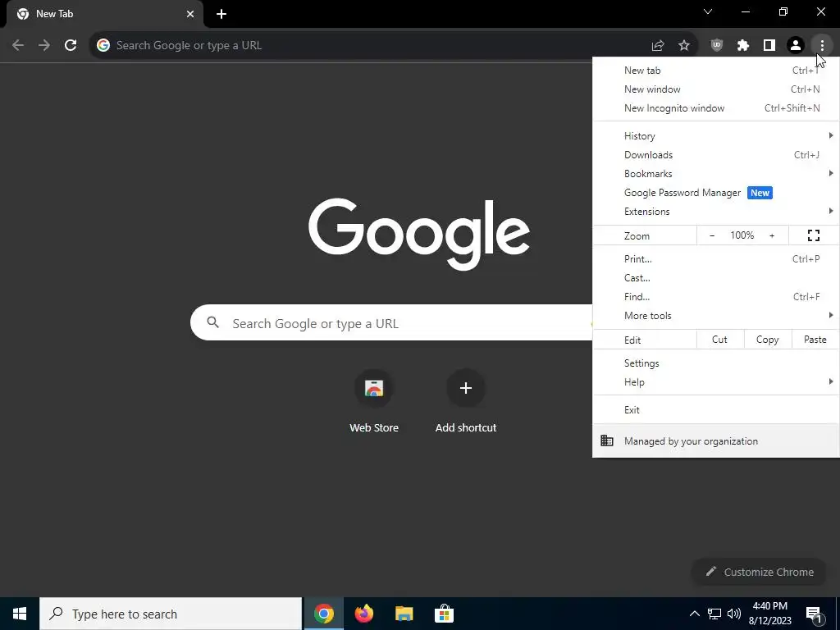The height and width of the screenshot is (630, 840).
Task: Toggle the side panel icon
Action: 769,45
